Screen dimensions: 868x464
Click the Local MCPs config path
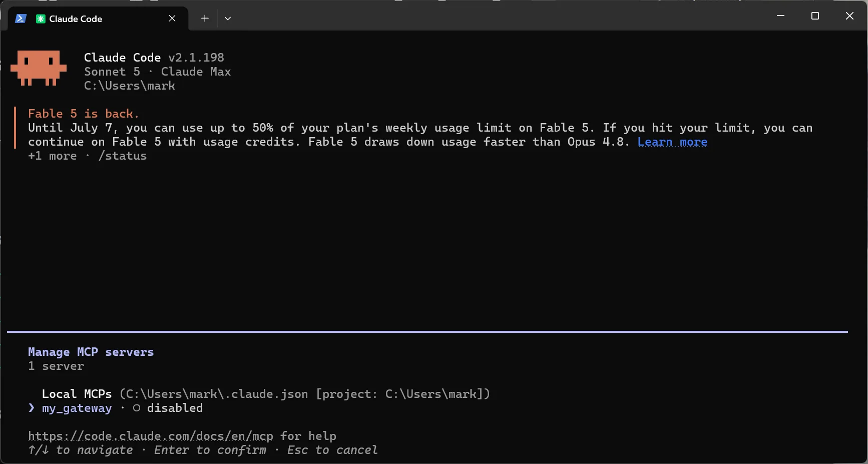(x=305, y=394)
